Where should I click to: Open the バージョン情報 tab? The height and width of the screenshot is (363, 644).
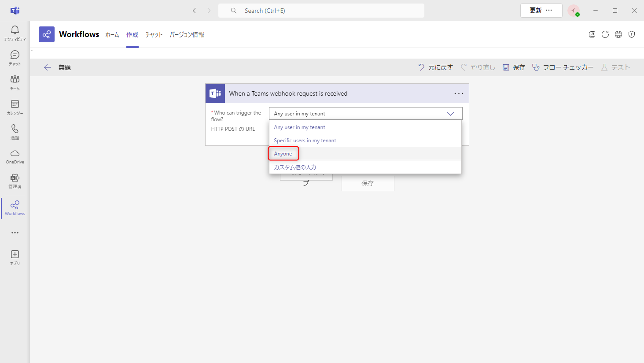pos(187,34)
